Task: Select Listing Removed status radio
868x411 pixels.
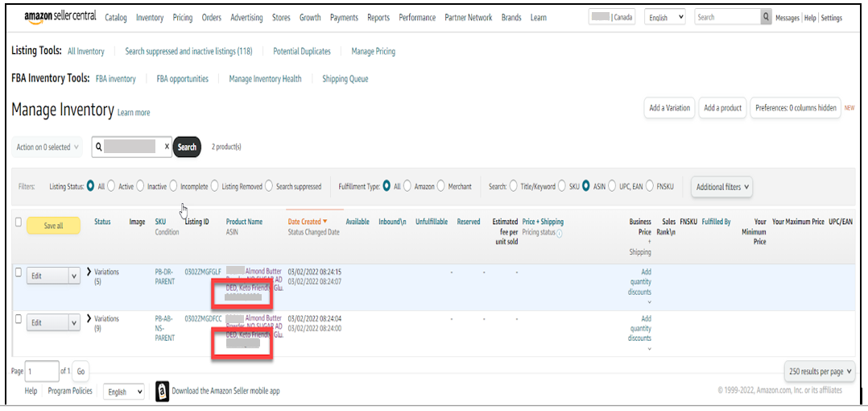Action: point(215,186)
